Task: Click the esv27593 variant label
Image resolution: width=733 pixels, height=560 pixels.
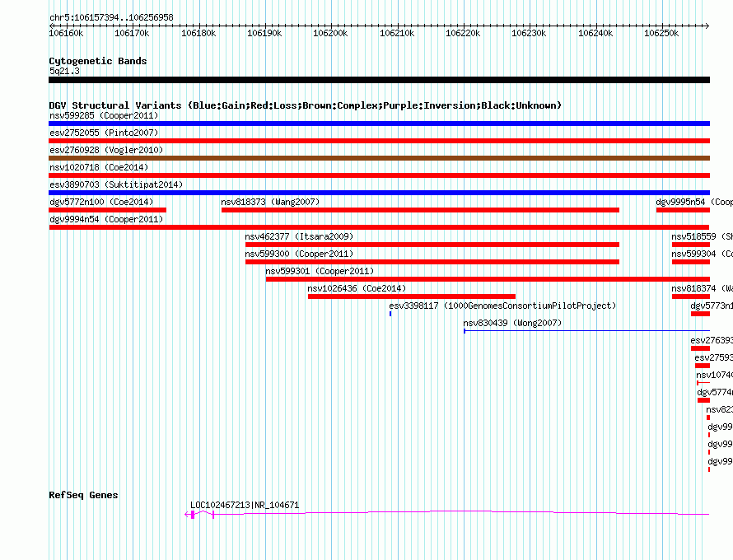Action: 714,357
